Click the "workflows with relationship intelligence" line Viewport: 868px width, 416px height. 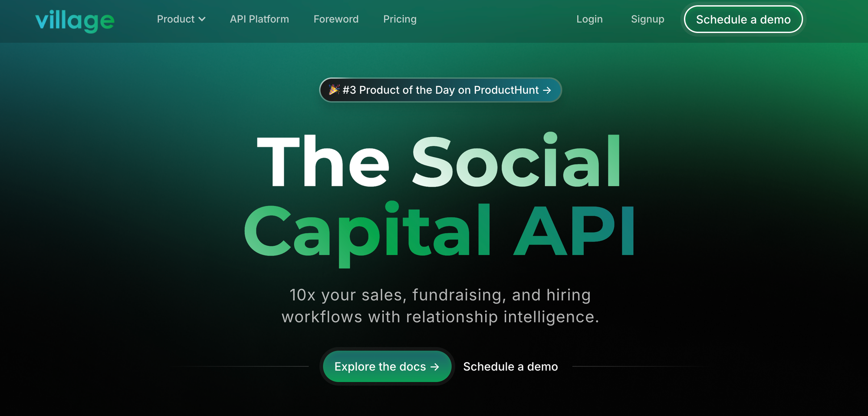(440, 317)
